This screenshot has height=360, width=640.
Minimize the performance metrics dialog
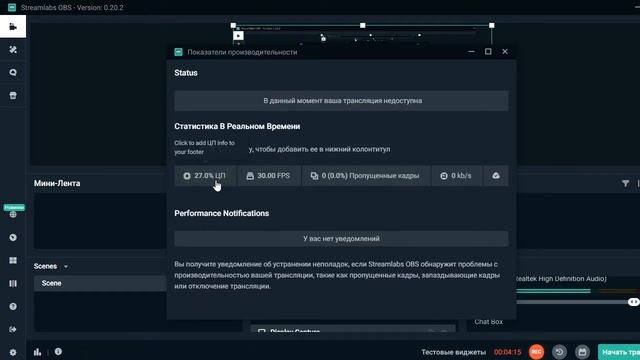click(471, 51)
